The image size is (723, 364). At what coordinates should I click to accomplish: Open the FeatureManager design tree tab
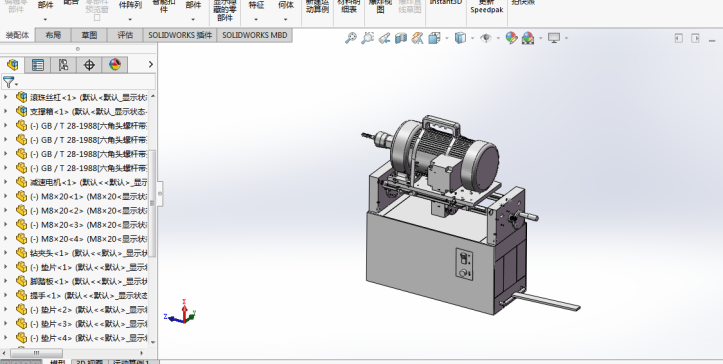[x=12, y=65]
